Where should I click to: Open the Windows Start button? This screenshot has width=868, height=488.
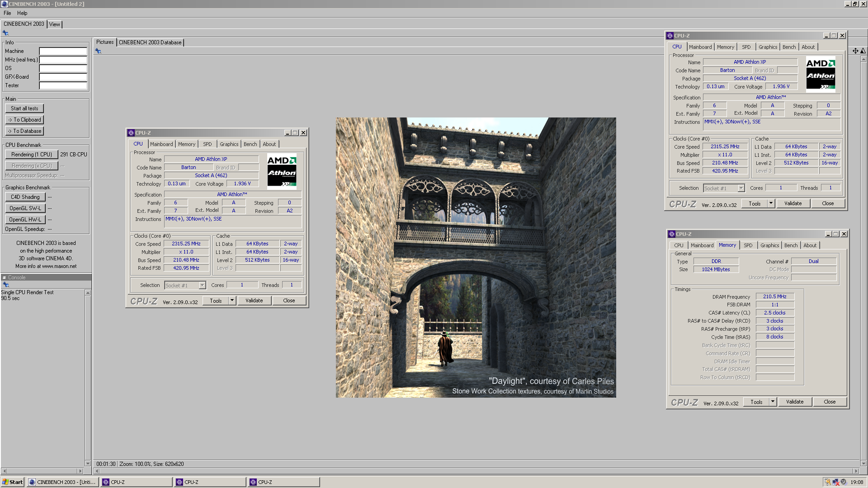(13, 482)
